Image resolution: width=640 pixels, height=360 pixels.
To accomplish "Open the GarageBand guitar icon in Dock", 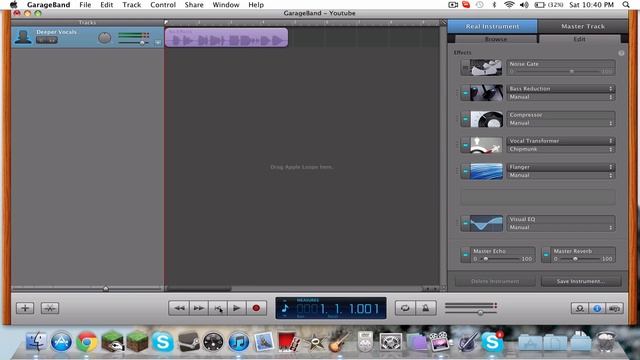I will click(x=339, y=342).
